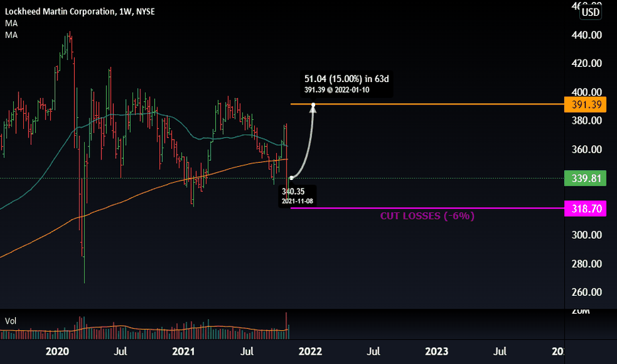The width and height of the screenshot is (617, 364).
Task: Click the USD currency button
Action: click(591, 12)
